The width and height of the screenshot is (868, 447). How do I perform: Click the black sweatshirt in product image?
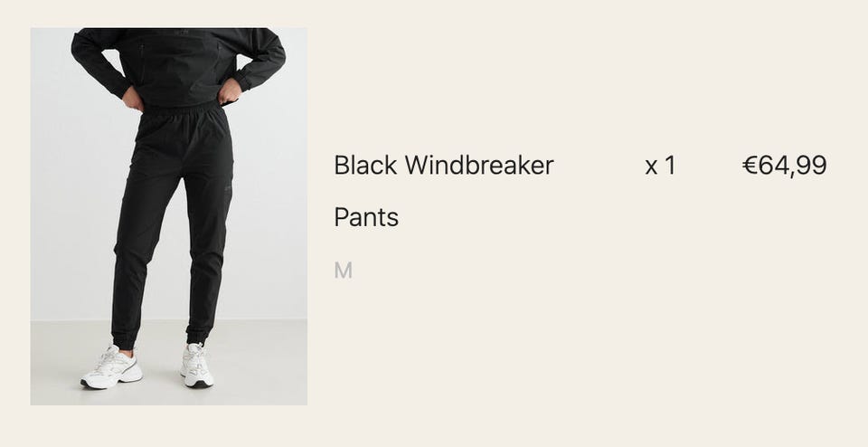[x=178, y=65]
